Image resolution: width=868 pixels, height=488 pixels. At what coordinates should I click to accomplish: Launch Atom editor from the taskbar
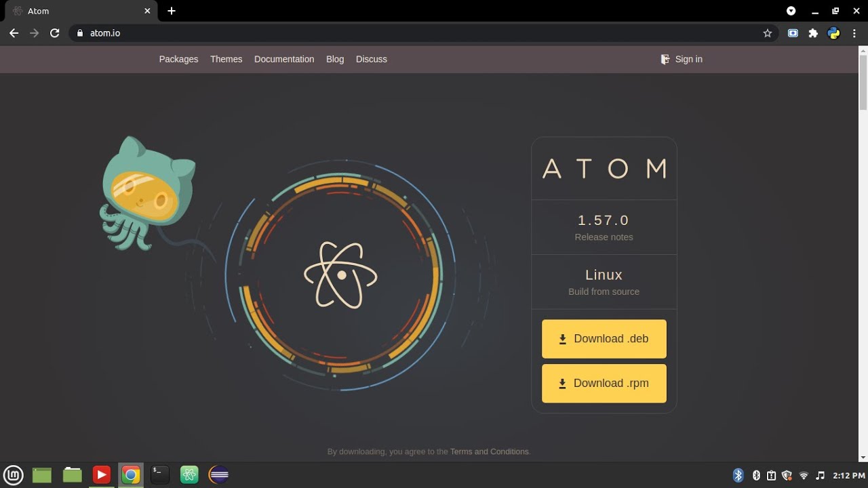[189, 475]
